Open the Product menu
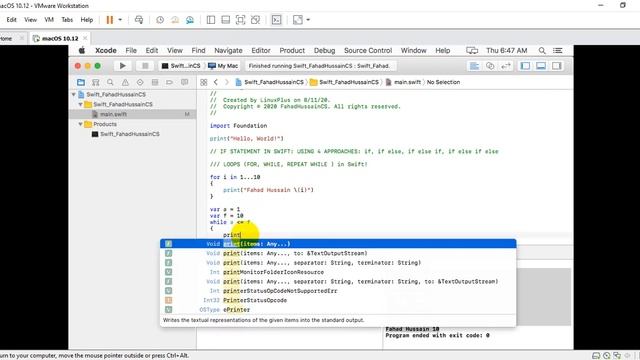This screenshot has height=360, width=640. click(292, 51)
